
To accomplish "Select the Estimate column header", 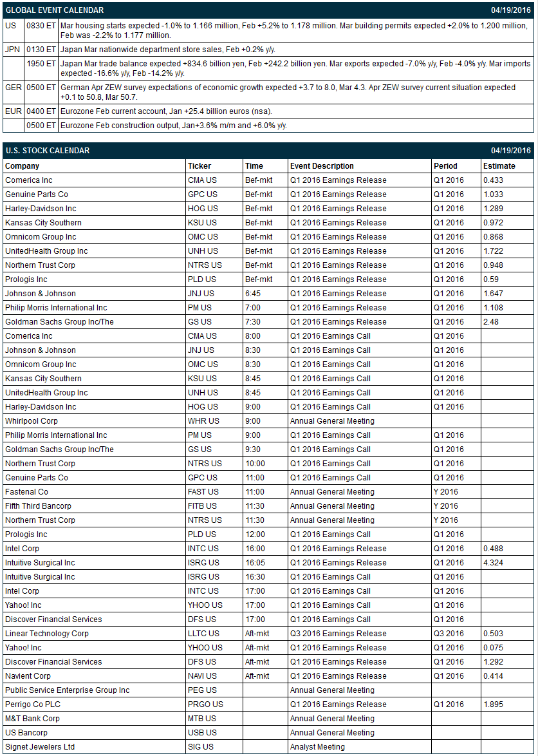I will click(499, 166).
